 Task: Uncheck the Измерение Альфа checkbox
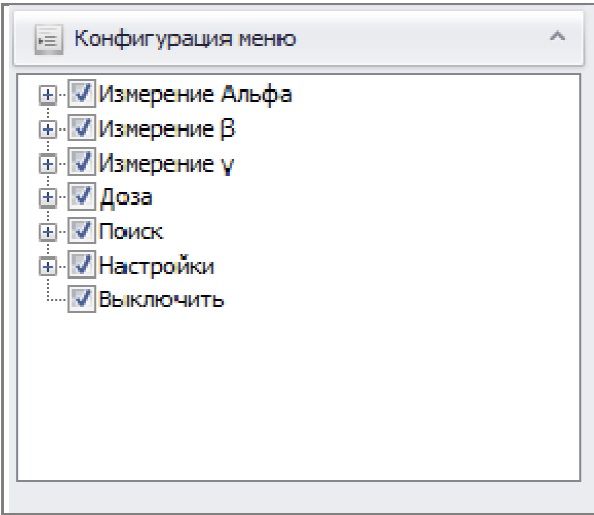click(x=81, y=93)
